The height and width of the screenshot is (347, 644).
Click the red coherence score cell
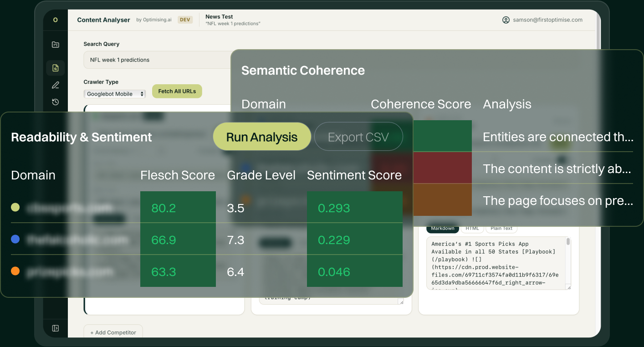point(442,168)
